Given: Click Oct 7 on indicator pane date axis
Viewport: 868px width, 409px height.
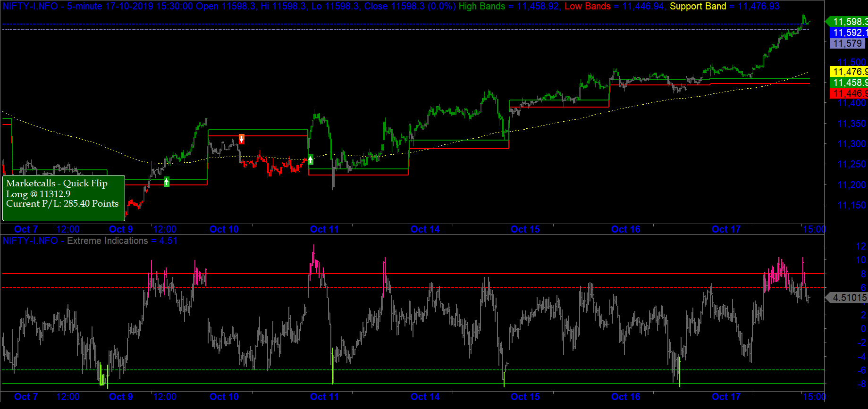Looking at the screenshot, I should [26, 397].
